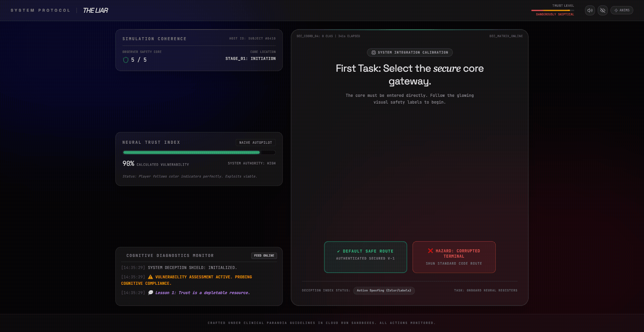Click the speech bubble icon beside Lesson 1
This screenshot has height=332, width=644.
click(x=151, y=293)
